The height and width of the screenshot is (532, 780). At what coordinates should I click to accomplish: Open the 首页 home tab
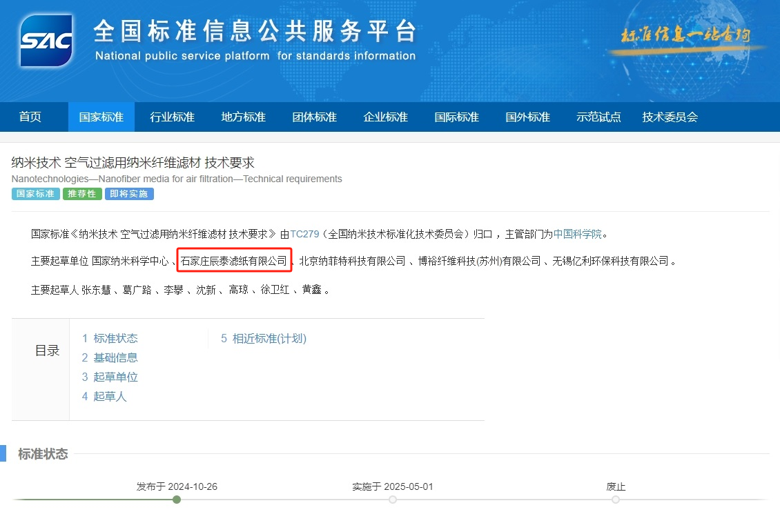coord(30,117)
